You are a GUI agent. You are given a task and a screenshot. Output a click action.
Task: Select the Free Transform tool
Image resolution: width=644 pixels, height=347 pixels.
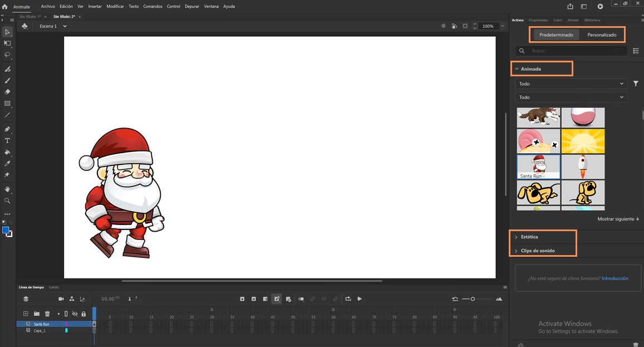point(7,43)
